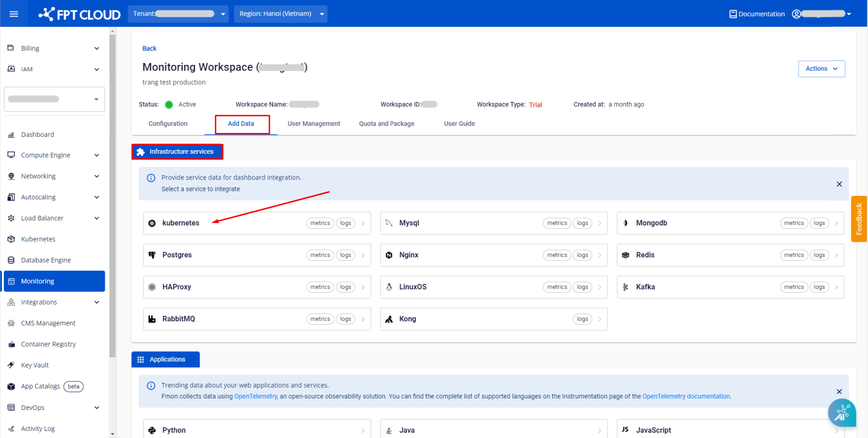Click the RabbitMQ service icon
This screenshot has width=868, height=438.
[x=152, y=319]
